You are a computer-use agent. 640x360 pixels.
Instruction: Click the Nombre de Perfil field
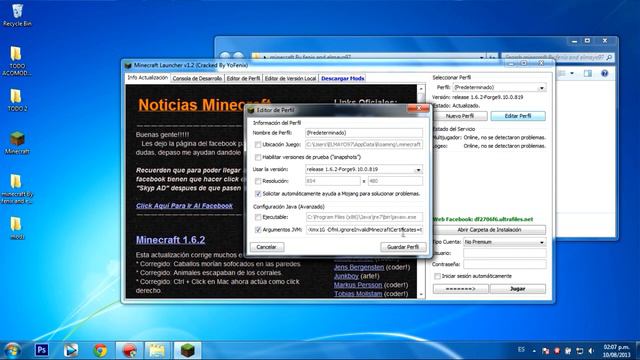pos(364,133)
